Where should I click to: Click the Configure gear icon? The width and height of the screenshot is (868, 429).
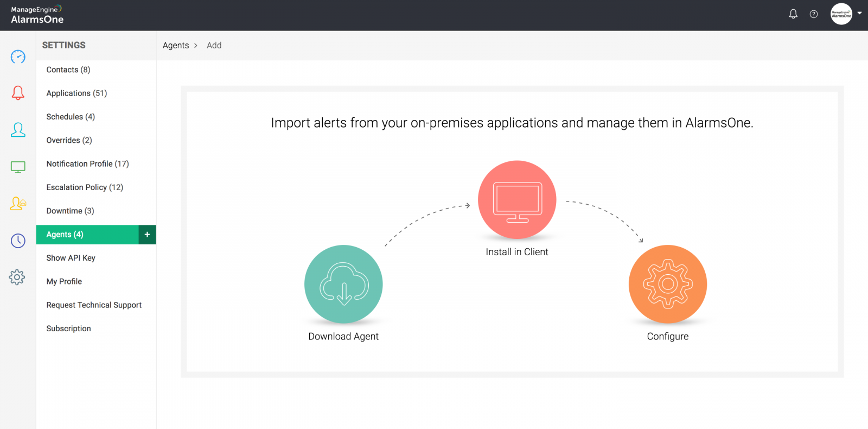click(668, 284)
